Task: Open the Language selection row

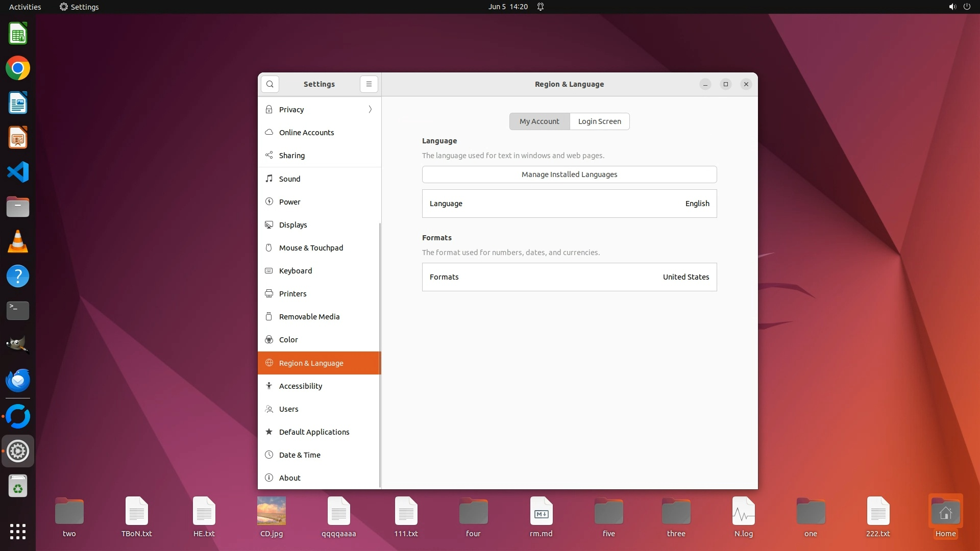Action: click(569, 204)
